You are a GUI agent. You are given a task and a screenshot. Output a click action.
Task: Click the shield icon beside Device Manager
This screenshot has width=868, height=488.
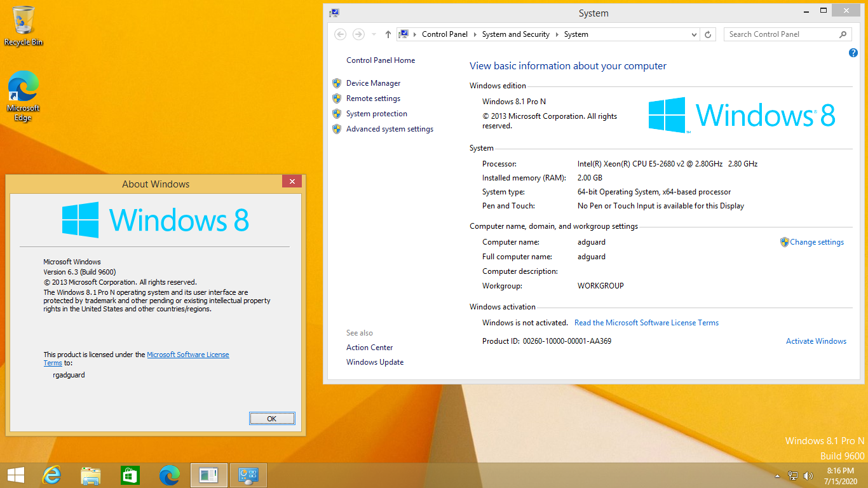(x=337, y=83)
